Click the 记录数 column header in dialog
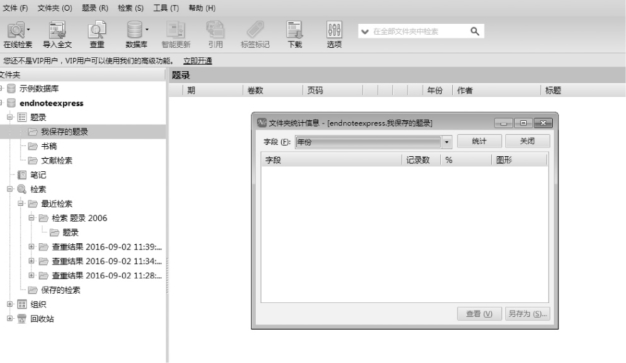The width and height of the screenshot is (626, 363). pyautogui.click(x=421, y=160)
